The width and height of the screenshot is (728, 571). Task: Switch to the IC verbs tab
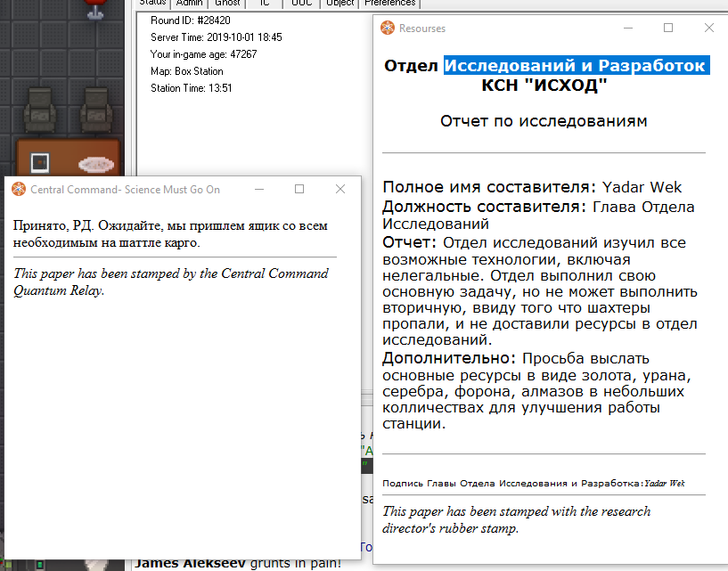[265, 4]
